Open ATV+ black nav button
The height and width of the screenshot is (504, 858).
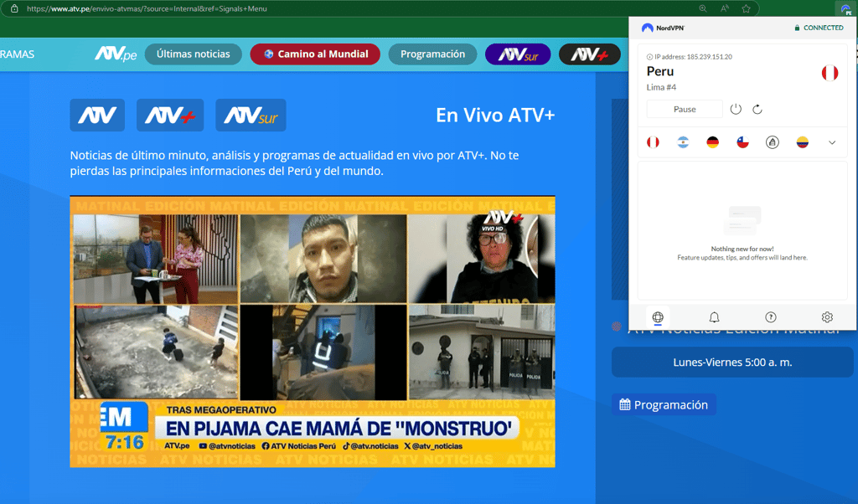589,54
